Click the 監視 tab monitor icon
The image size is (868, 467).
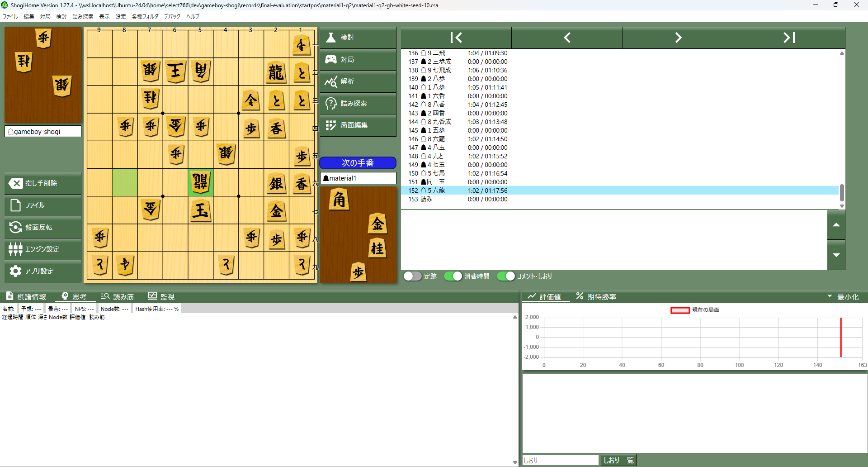point(152,296)
